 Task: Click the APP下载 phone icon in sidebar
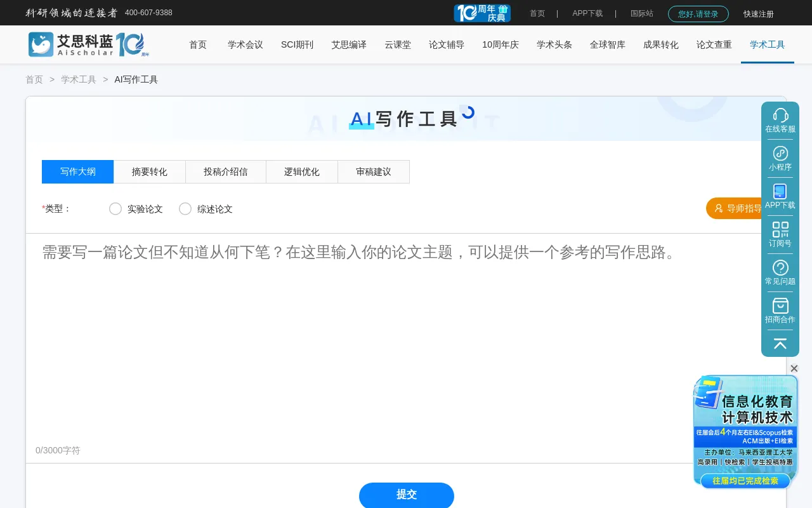(780, 192)
